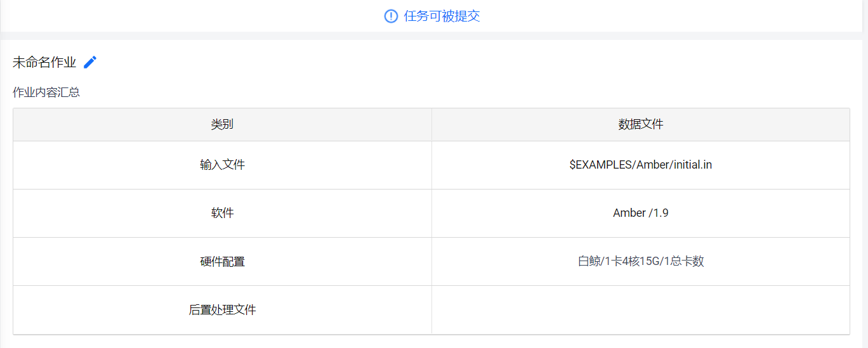
Task: Click the 任务可被提交 status text
Action: [x=442, y=16]
